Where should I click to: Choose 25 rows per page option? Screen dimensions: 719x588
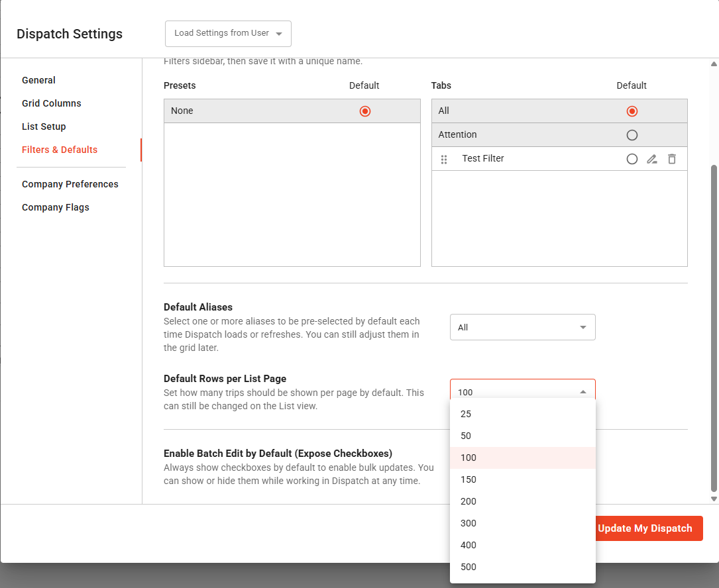point(466,414)
